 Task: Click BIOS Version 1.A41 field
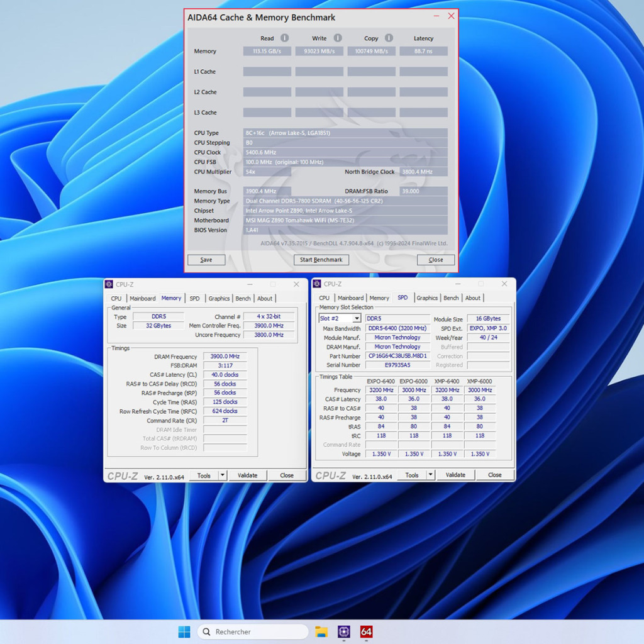coord(345,230)
